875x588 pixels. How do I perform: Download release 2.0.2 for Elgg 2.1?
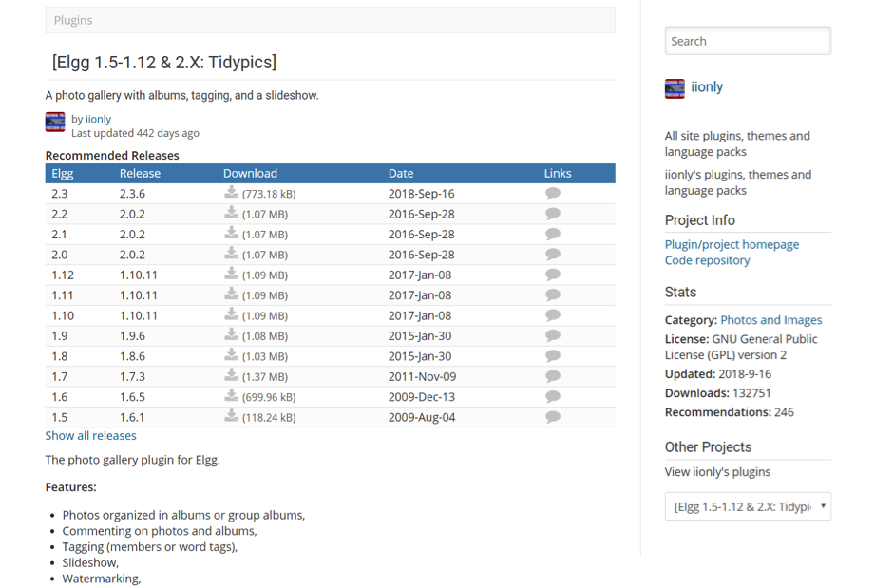231,233
